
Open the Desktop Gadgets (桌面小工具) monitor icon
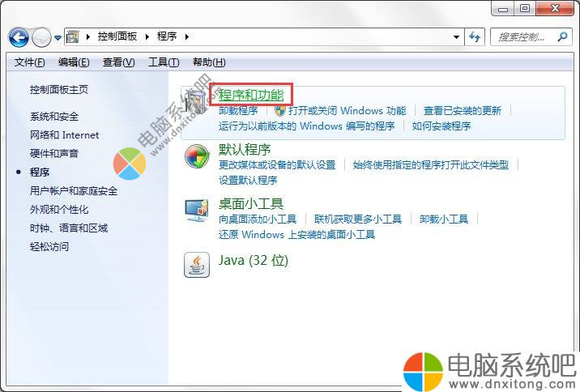point(197,210)
